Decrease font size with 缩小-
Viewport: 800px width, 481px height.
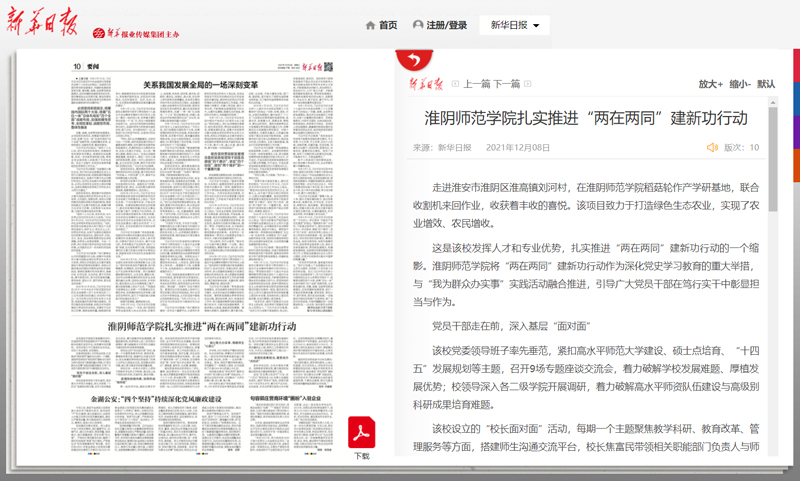coord(740,84)
